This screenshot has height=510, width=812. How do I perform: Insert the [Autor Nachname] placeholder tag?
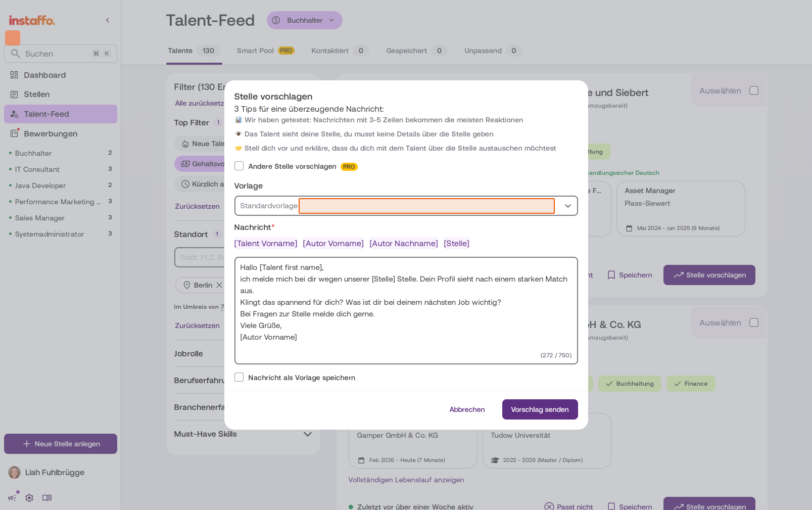pos(404,244)
